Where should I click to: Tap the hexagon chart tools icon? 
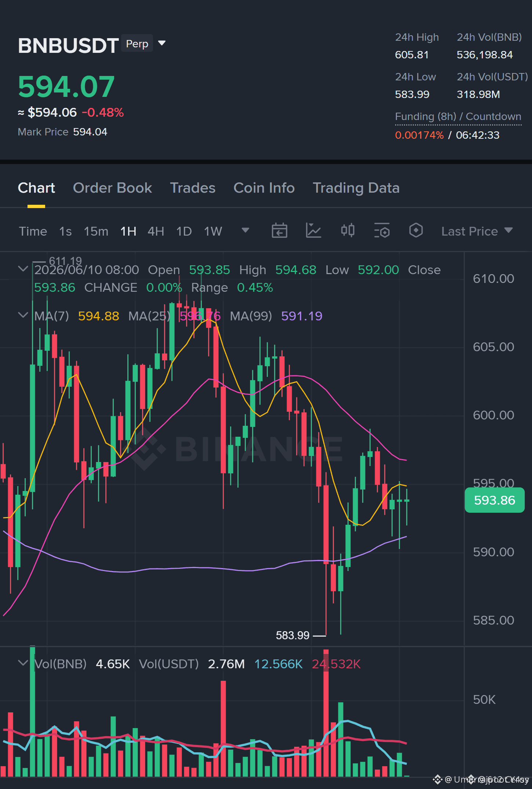pos(416,231)
